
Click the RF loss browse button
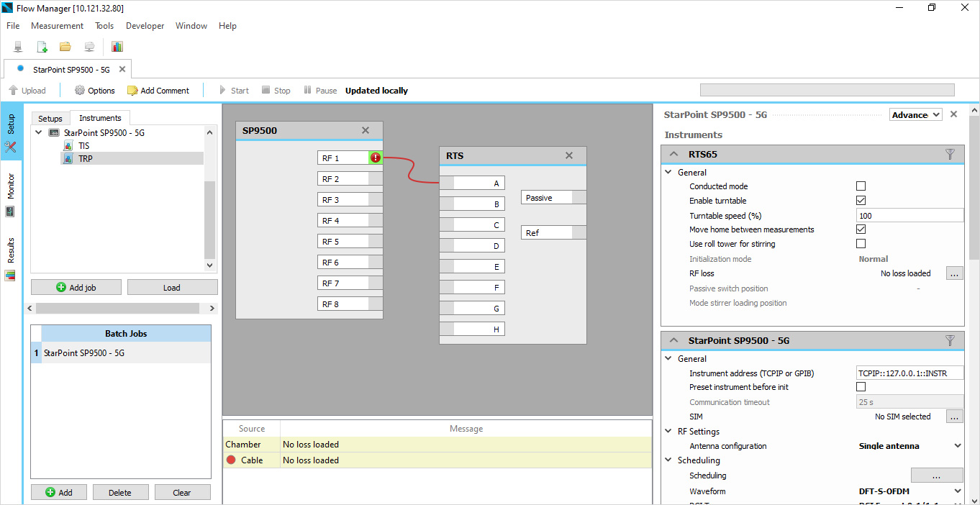click(954, 273)
